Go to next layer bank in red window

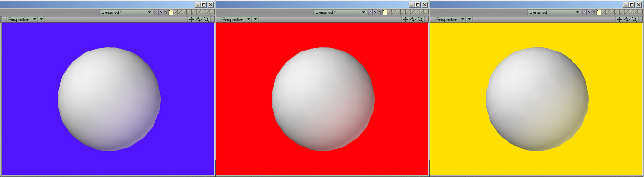point(375,12)
